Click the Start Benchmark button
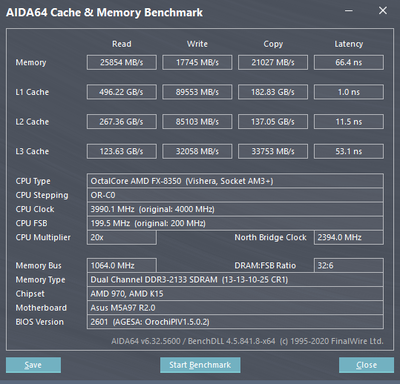The height and width of the screenshot is (384, 400). coord(200,365)
